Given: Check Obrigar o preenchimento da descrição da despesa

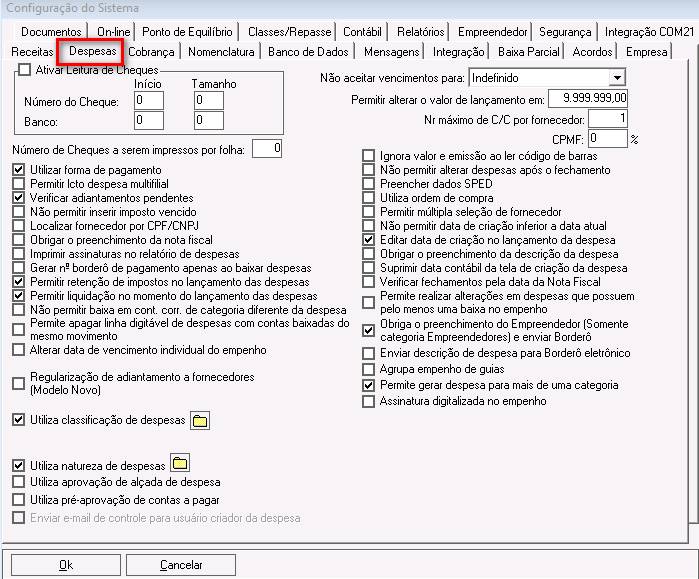Looking at the screenshot, I should pos(368,254).
